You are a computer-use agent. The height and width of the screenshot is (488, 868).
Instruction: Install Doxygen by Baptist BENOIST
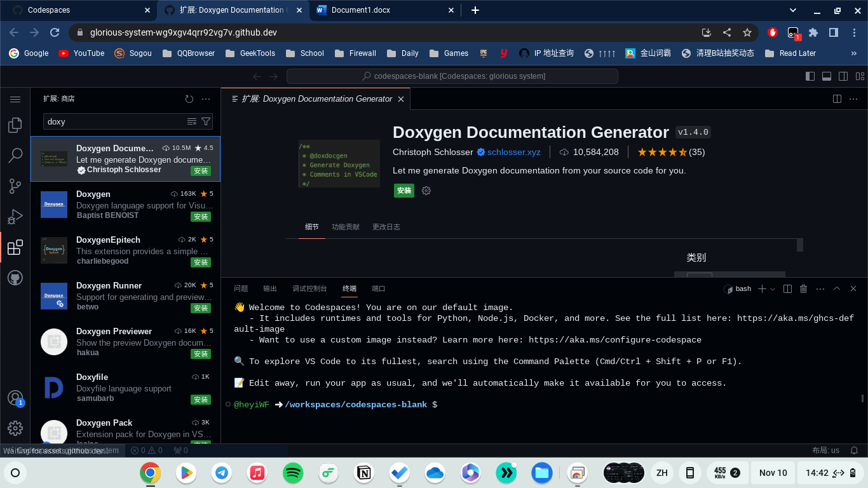pos(201,217)
